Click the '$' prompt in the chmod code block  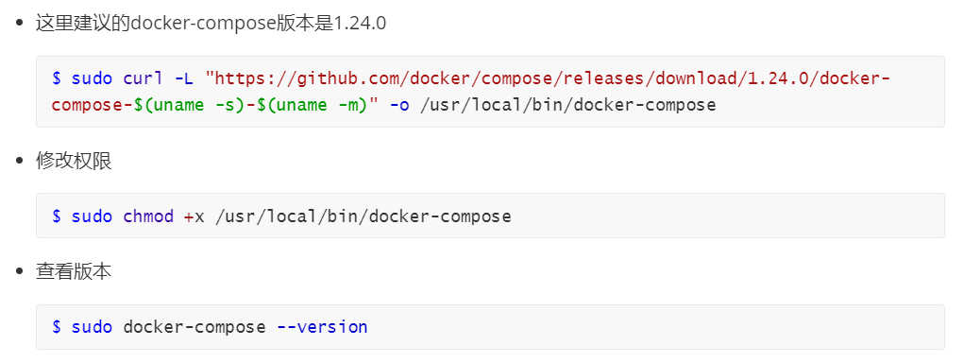[57, 216]
